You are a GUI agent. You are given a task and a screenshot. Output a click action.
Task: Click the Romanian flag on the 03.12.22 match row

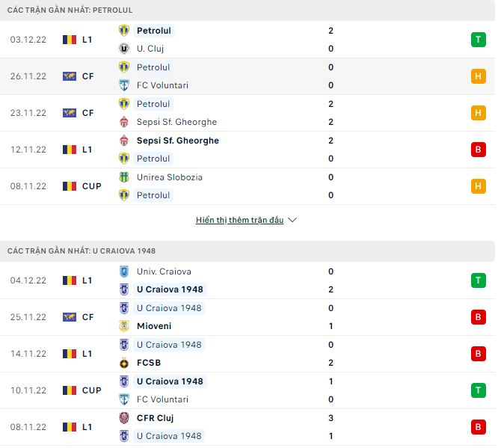[70, 40]
